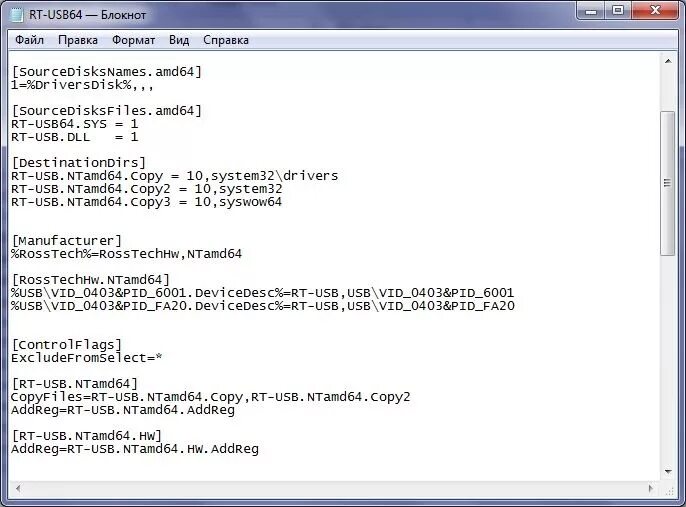Maximize the Блокнот window
This screenshot has height=507, width=686.
618,10
